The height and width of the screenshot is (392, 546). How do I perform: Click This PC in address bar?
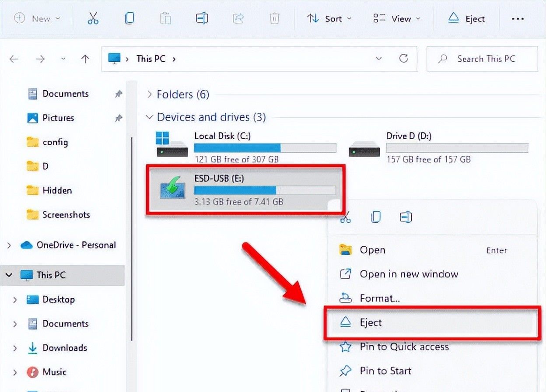(151, 59)
